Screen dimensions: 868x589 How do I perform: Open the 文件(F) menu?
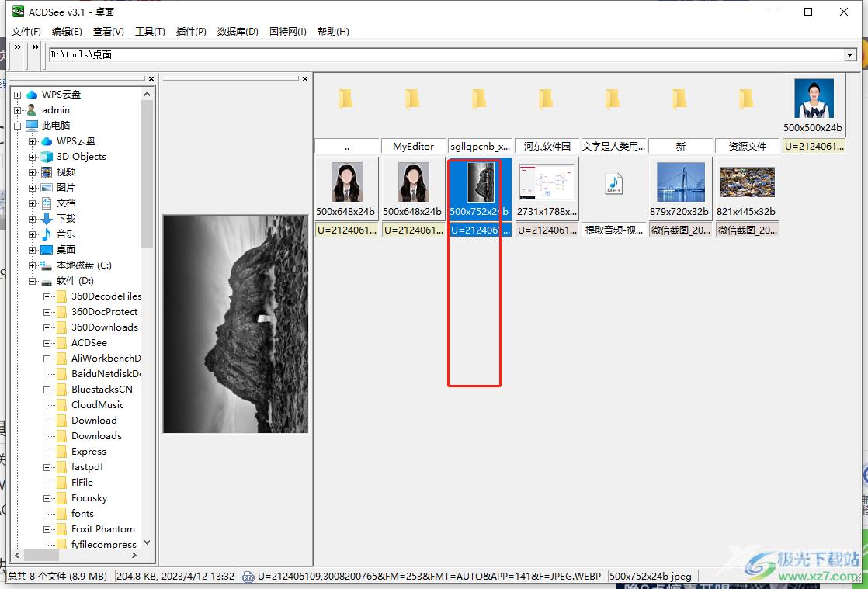(x=26, y=32)
